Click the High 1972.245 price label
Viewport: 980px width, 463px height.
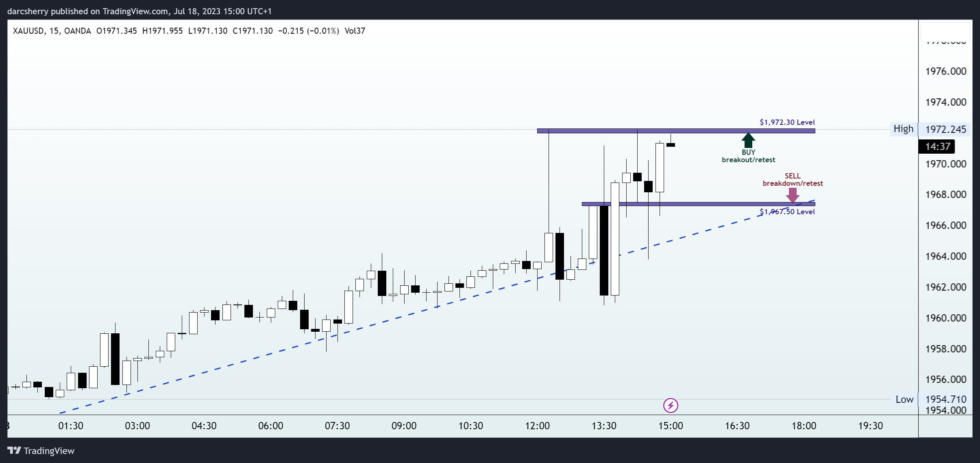(x=930, y=129)
